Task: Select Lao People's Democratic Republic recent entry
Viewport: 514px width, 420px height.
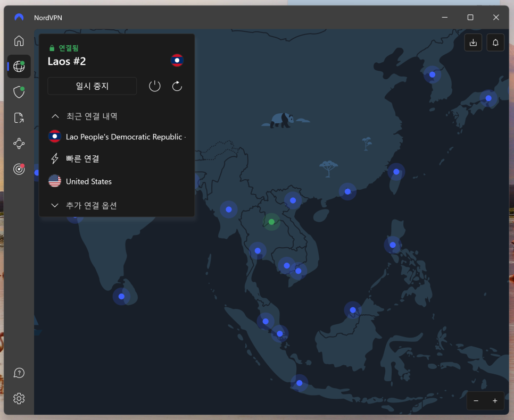Action: click(x=117, y=137)
